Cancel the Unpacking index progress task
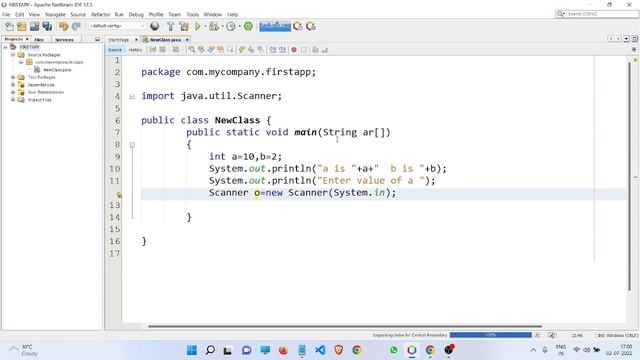Viewport: 640px width, 360px height. 537,335
